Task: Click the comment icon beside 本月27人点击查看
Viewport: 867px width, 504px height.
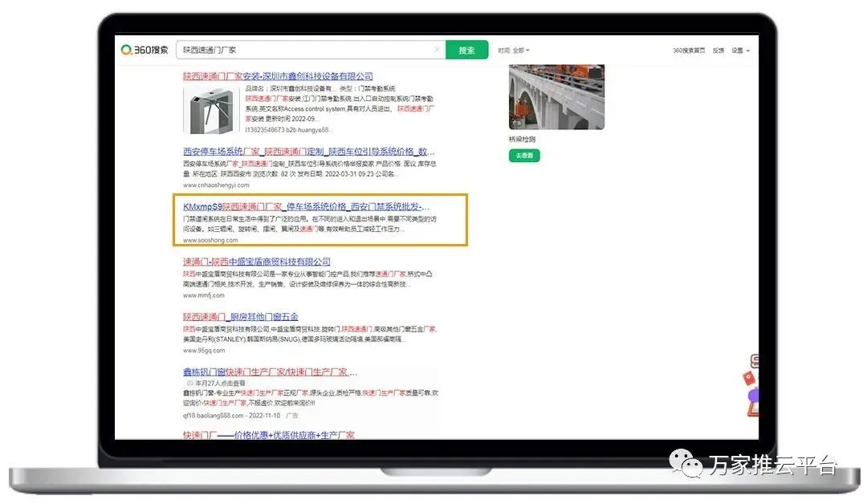Action: pos(189,383)
